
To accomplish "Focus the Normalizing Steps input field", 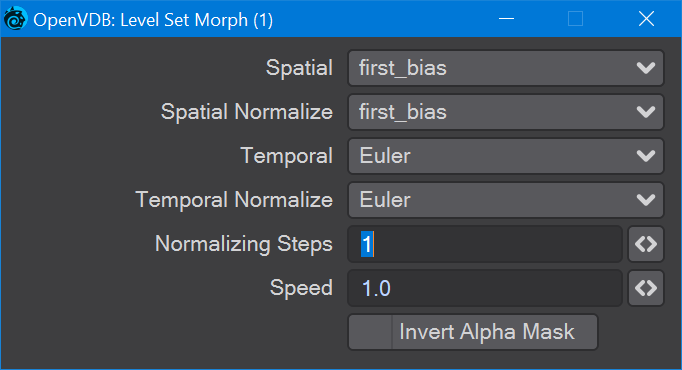I will click(x=485, y=244).
